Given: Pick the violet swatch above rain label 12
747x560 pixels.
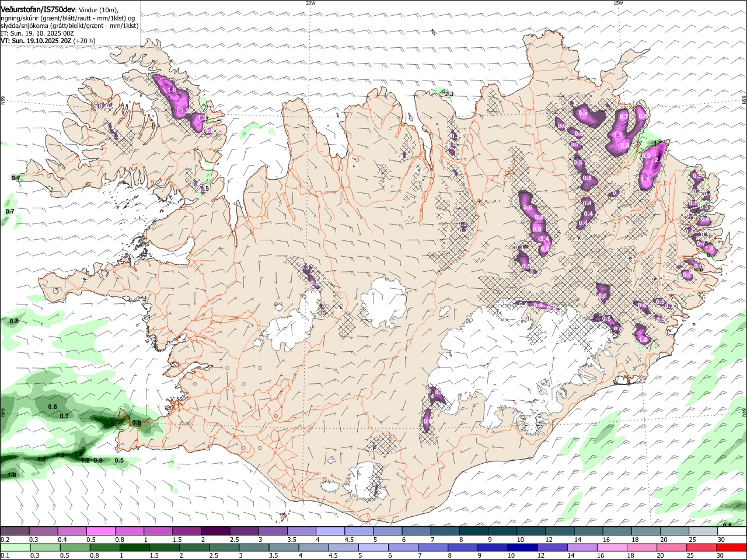Looking at the screenshot, I should pyautogui.click(x=553, y=547).
